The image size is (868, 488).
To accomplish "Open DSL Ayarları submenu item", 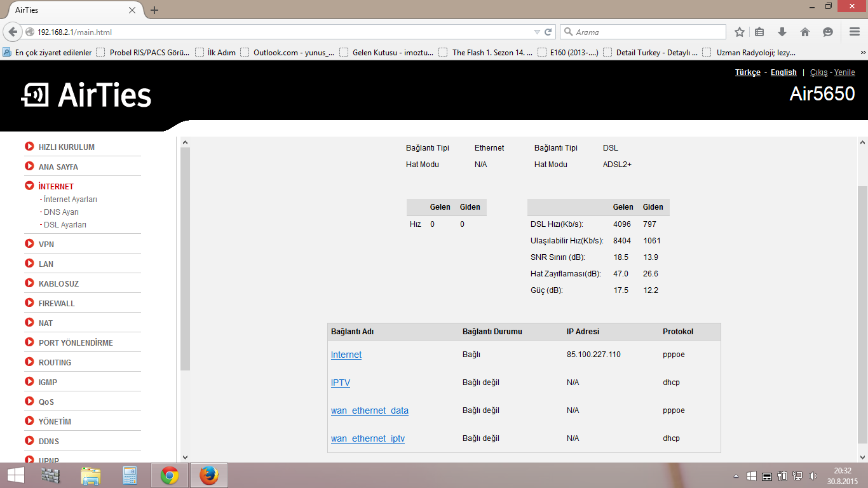I will pos(65,225).
